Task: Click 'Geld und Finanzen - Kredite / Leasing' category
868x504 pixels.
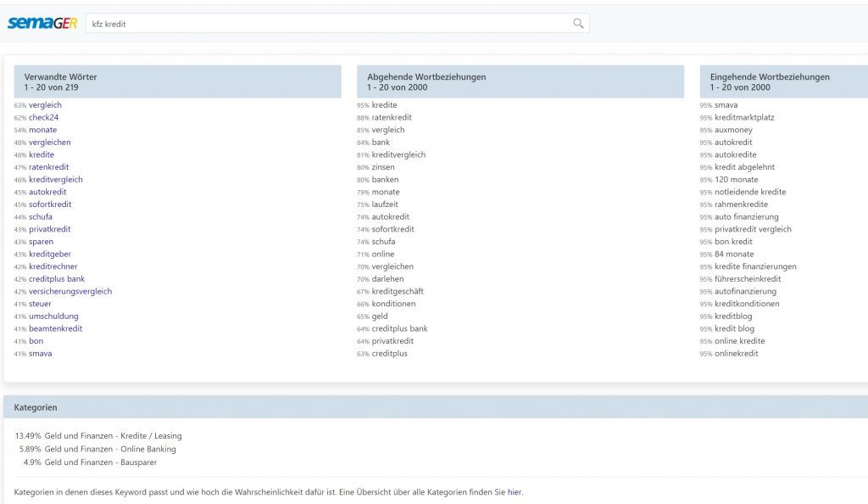Action: tap(113, 436)
